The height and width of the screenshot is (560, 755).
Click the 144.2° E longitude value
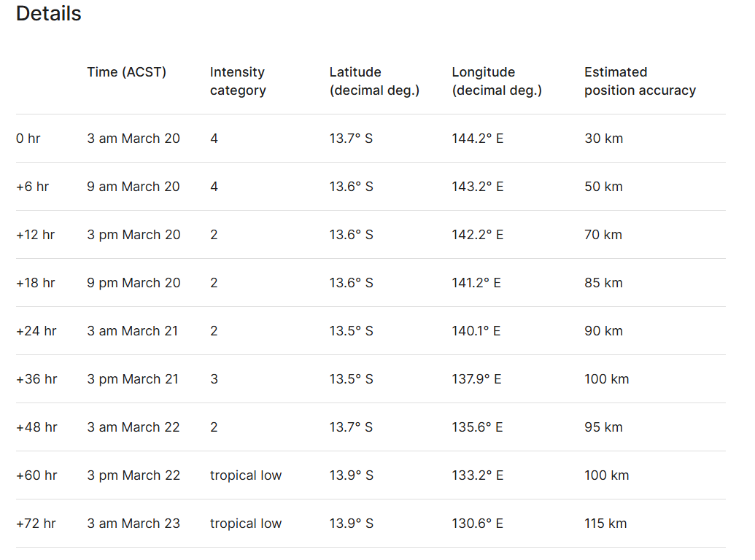pos(477,139)
